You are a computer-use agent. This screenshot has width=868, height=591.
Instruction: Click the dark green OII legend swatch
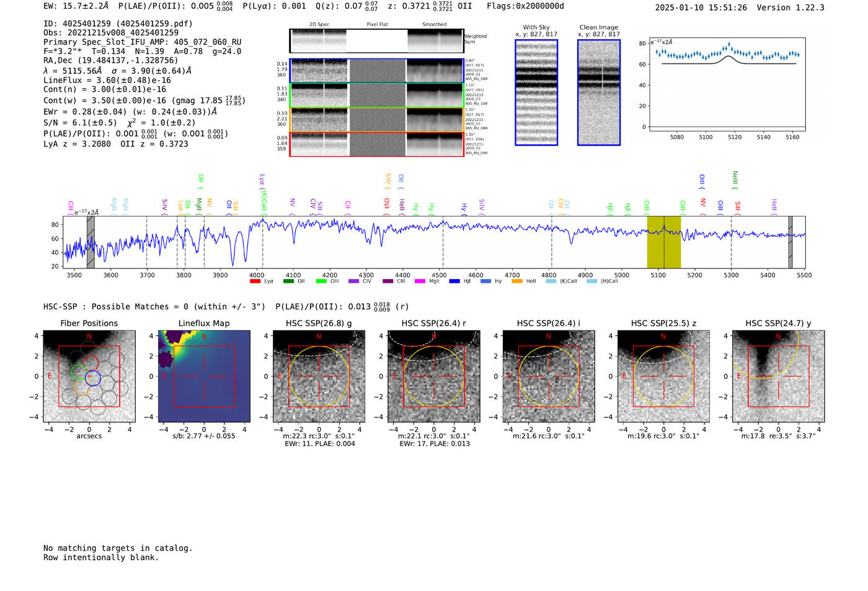pyautogui.click(x=288, y=281)
